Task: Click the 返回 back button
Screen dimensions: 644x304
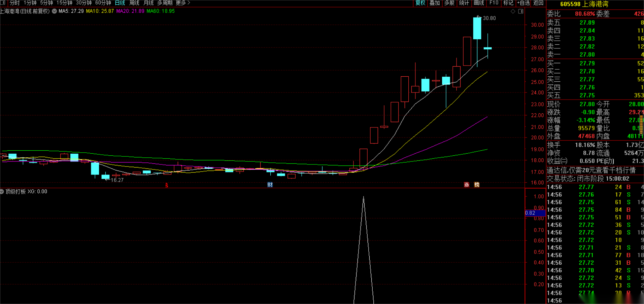Action: [538, 3]
